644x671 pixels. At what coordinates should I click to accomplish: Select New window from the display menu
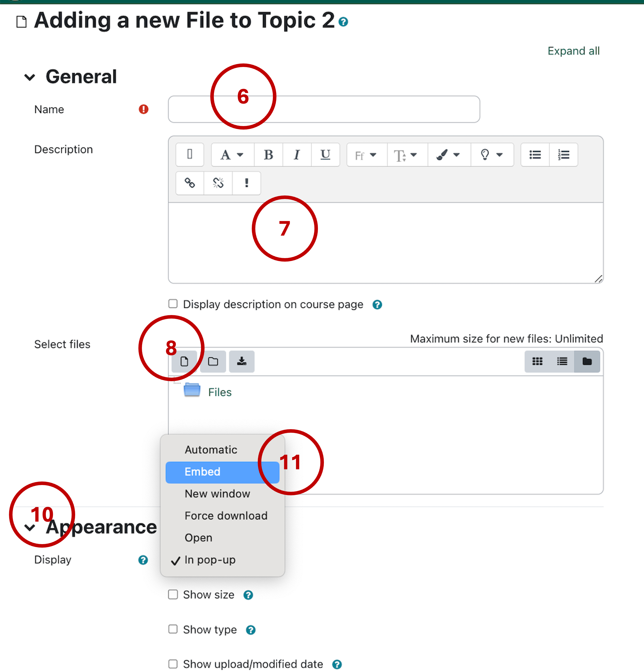point(217,494)
